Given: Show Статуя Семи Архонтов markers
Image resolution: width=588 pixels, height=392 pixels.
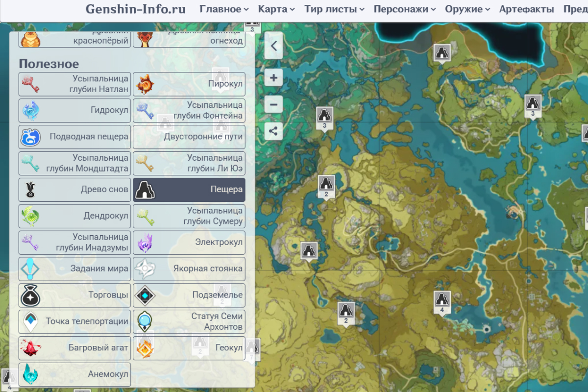Looking at the screenshot, I should pos(189,322).
